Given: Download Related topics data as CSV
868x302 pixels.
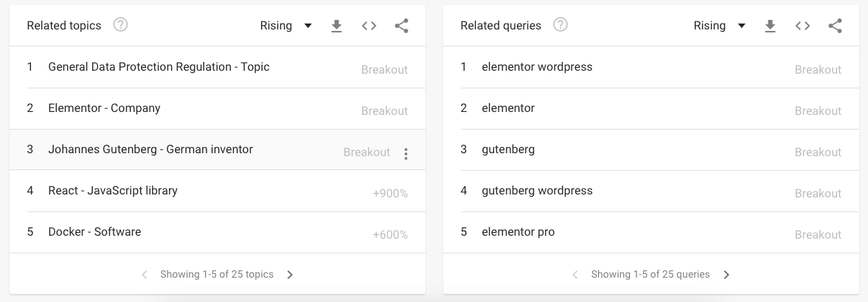Looking at the screenshot, I should coord(336,26).
